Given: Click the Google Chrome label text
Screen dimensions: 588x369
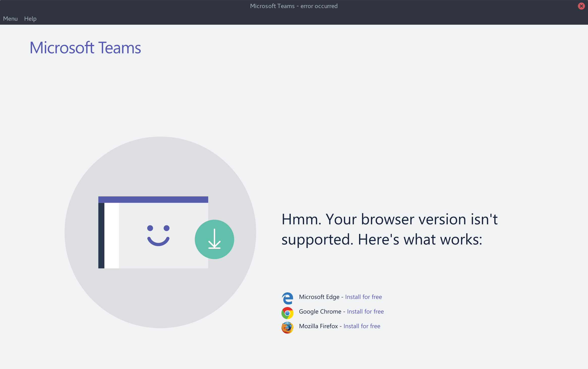Looking at the screenshot, I should pos(320,312).
